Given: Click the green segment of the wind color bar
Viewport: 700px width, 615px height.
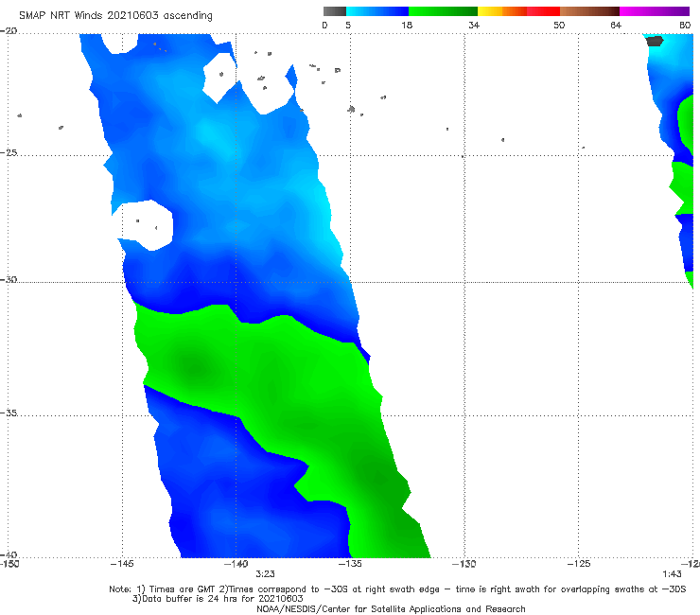Looking at the screenshot, I should (x=443, y=11).
